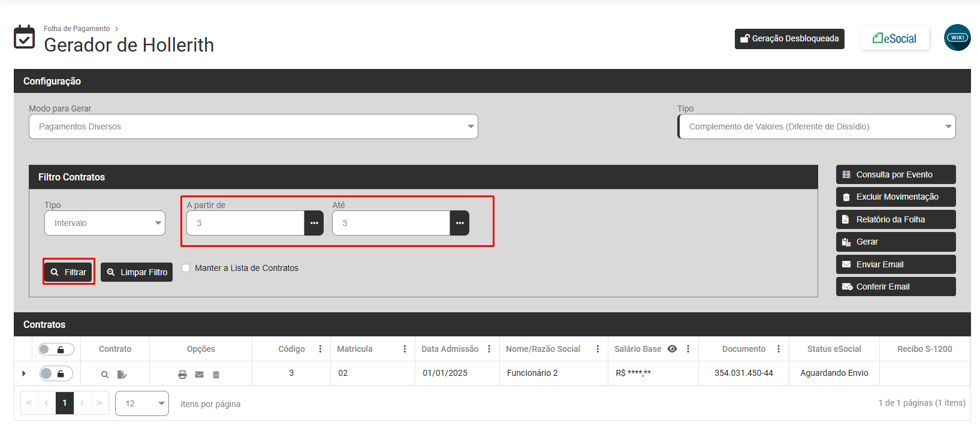Toggle Salário Base visibility eye icon
The height and width of the screenshot is (425, 980).
(672, 349)
